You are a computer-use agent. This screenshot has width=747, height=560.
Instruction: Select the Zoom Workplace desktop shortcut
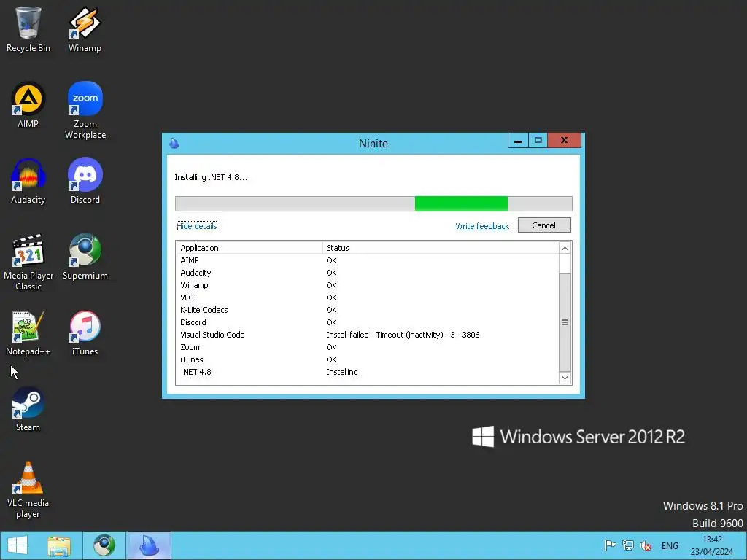(85, 111)
